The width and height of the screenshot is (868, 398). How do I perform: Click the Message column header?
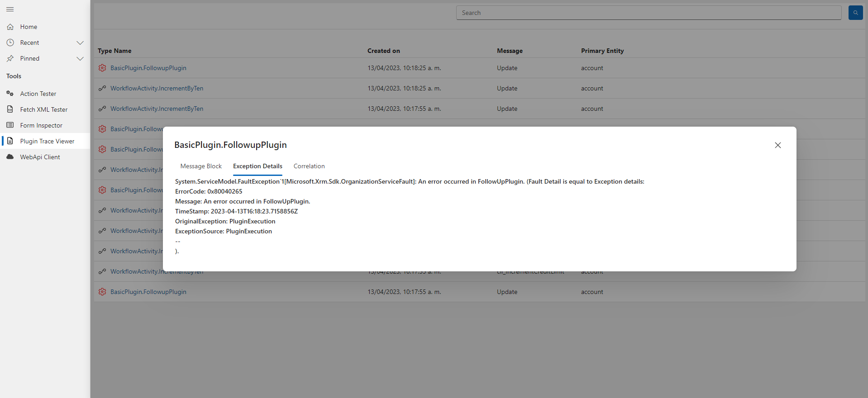(510, 51)
